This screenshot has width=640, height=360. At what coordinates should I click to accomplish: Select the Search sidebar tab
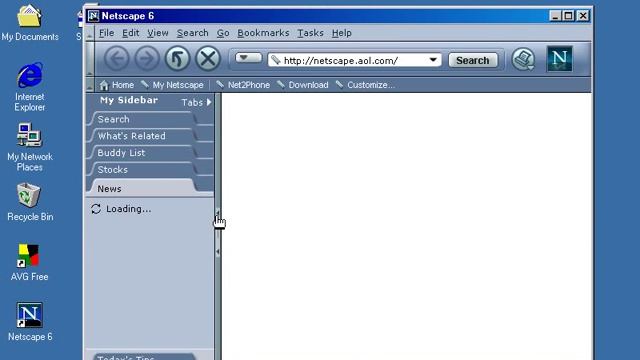coord(143,119)
